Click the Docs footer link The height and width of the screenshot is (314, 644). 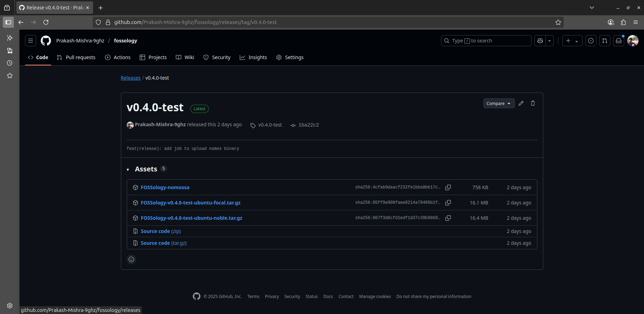click(328, 297)
